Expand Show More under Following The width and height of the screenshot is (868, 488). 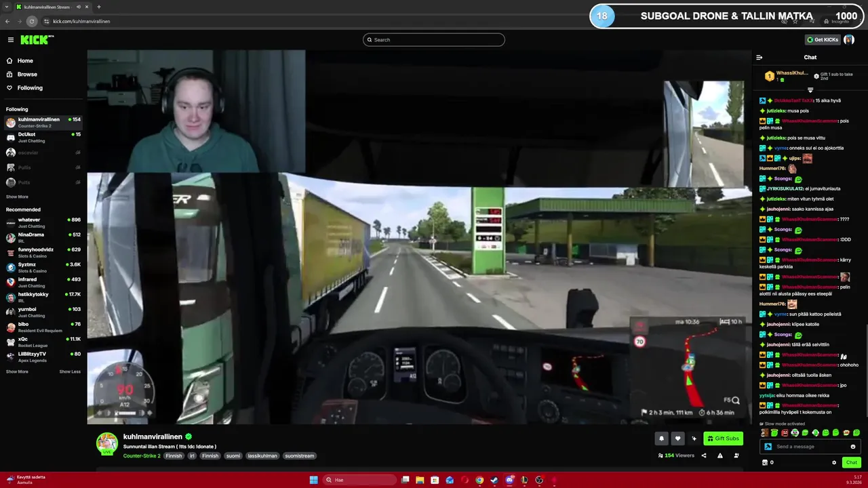[x=17, y=197]
